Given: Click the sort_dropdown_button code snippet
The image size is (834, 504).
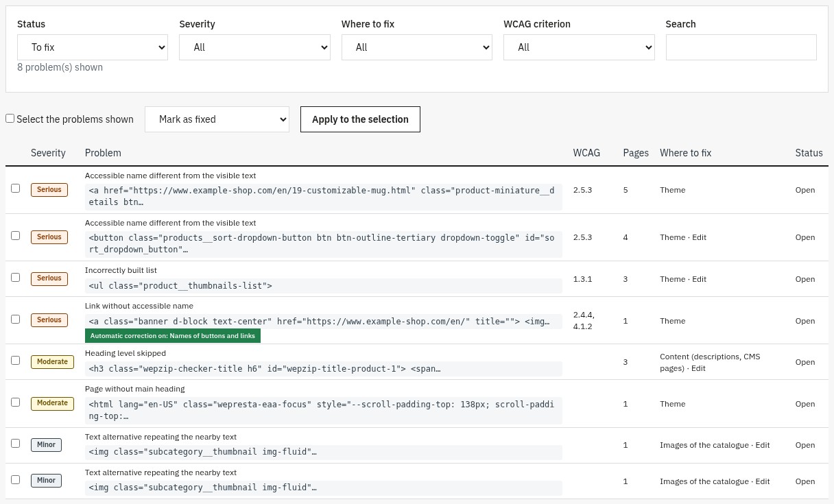Looking at the screenshot, I should [x=323, y=243].
